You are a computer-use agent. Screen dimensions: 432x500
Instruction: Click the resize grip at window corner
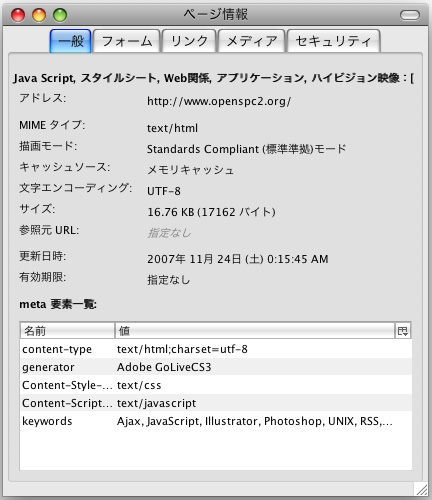[422, 490]
